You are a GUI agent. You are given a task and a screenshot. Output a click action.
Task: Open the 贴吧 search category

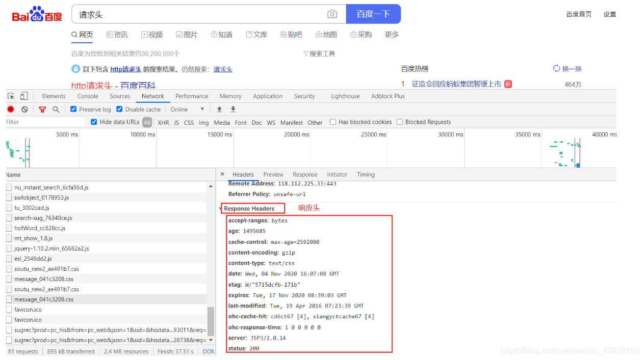(x=291, y=35)
